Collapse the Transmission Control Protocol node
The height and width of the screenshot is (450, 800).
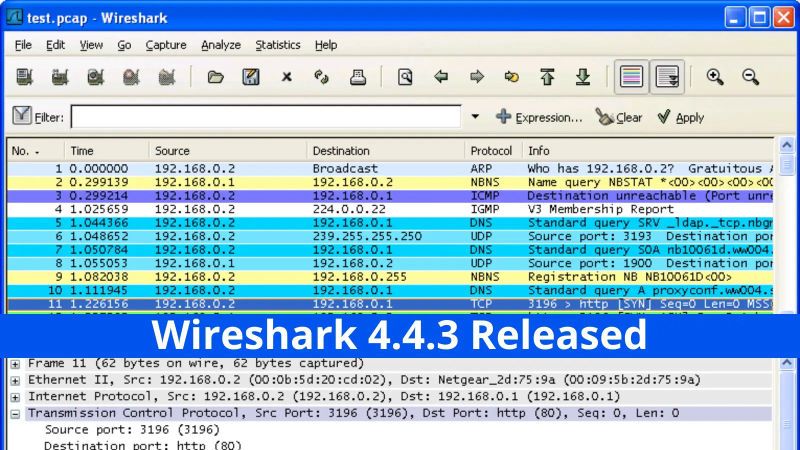pos(15,414)
